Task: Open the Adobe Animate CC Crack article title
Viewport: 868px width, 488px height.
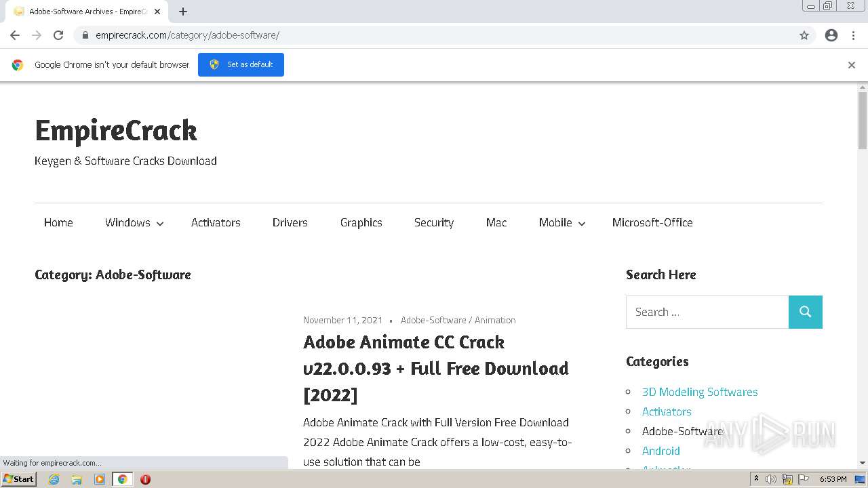Action: tap(436, 368)
